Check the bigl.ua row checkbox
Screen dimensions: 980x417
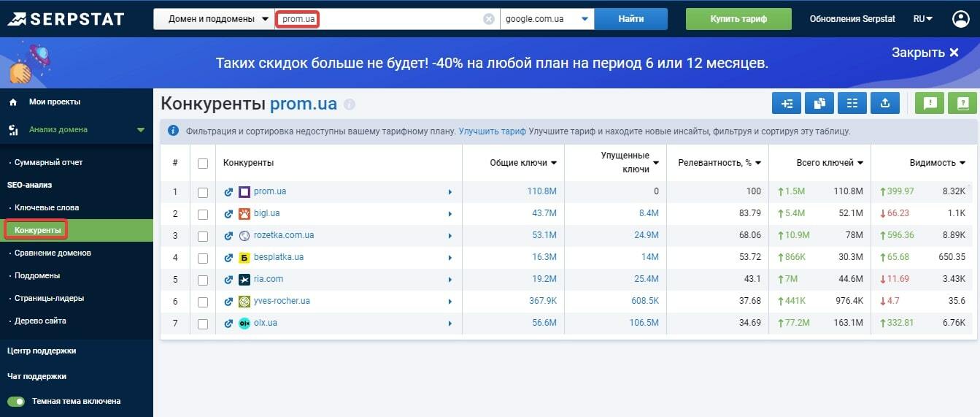(203, 215)
